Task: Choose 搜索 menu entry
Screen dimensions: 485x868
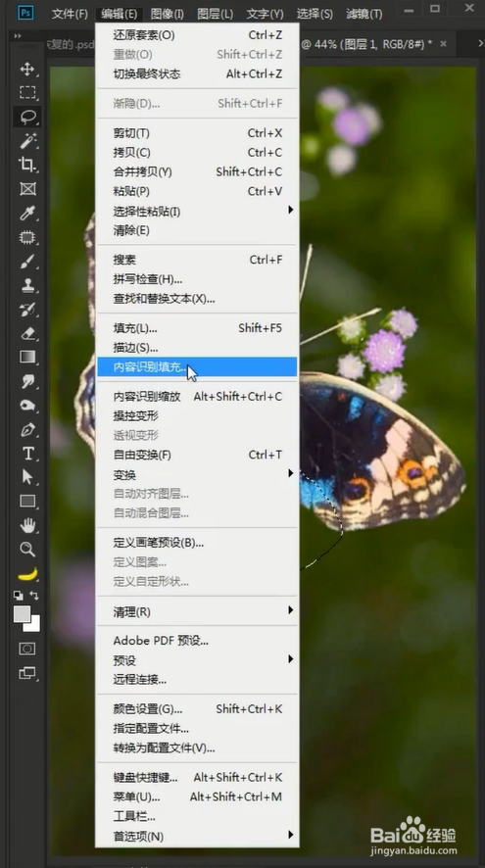Action: tap(197, 260)
